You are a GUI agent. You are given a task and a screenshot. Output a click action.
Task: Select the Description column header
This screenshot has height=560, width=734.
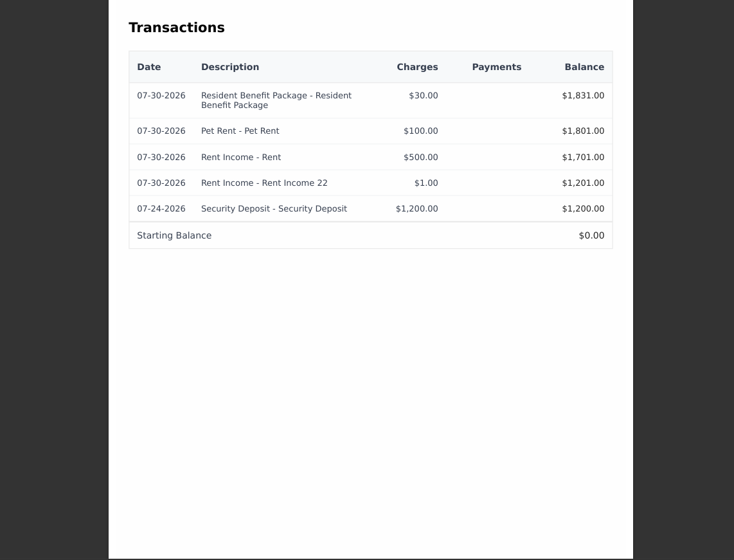click(x=230, y=67)
